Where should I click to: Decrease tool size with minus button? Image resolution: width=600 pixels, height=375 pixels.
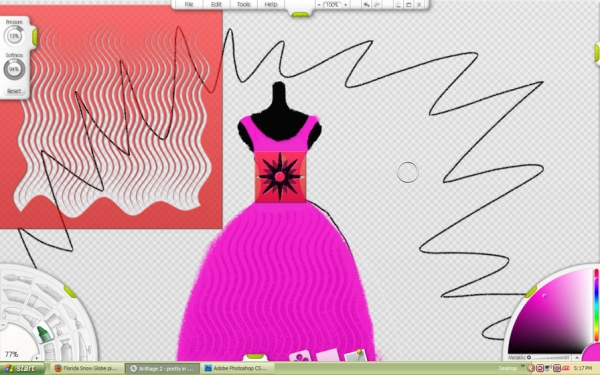pyautogui.click(x=2, y=326)
